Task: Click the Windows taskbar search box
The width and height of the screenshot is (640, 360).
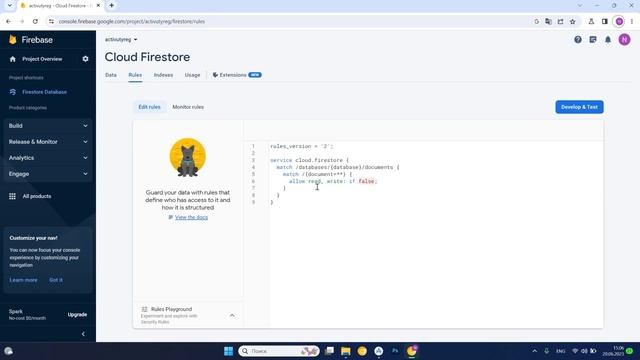Action: pyautogui.click(x=279, y=351)
